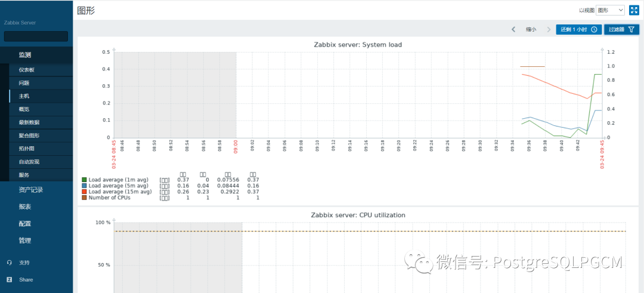Click the red 03-24 09:45 end label
Viewport: 644px width, 293px height.
(602, 154)
